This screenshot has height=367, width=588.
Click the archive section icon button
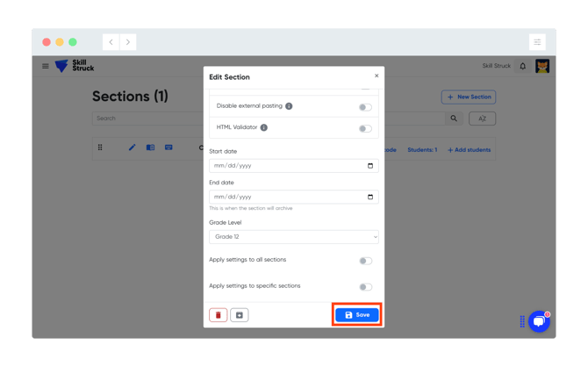(240, 315)
